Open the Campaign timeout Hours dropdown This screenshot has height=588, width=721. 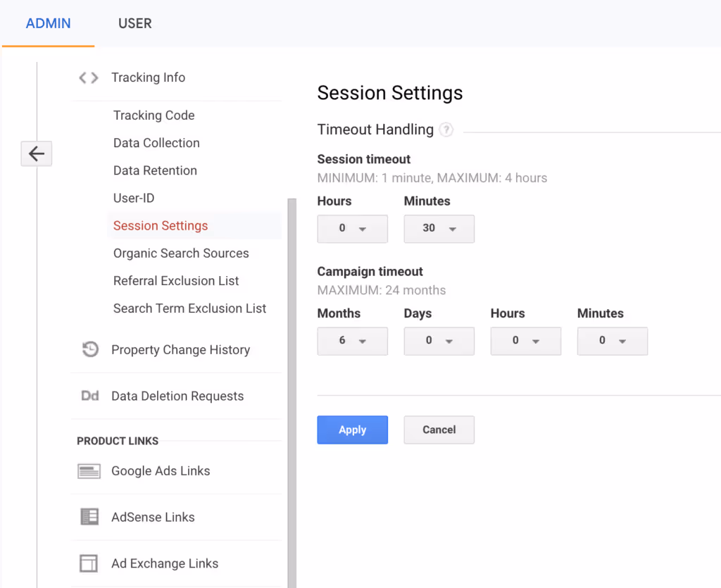[525, 341]
